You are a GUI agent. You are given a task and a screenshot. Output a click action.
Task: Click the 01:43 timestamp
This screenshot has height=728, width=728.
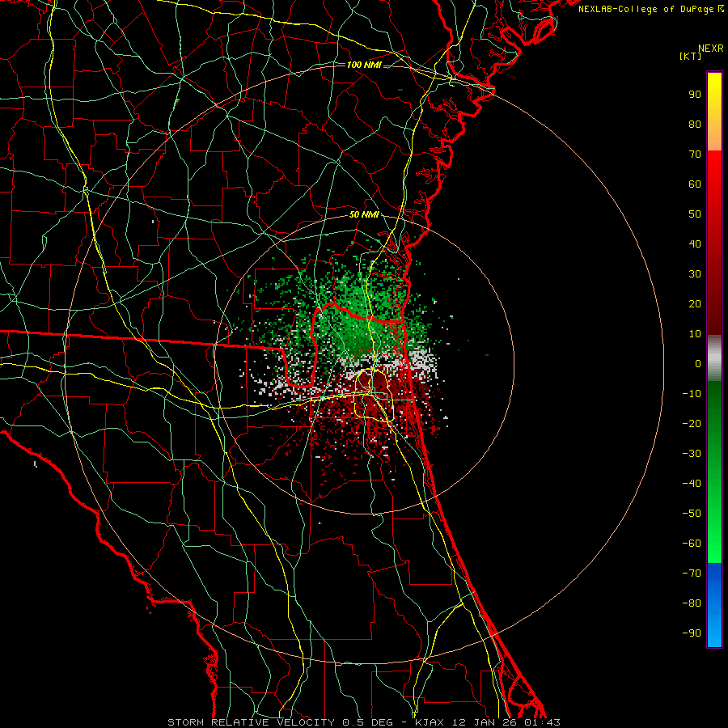click(542, 722)
